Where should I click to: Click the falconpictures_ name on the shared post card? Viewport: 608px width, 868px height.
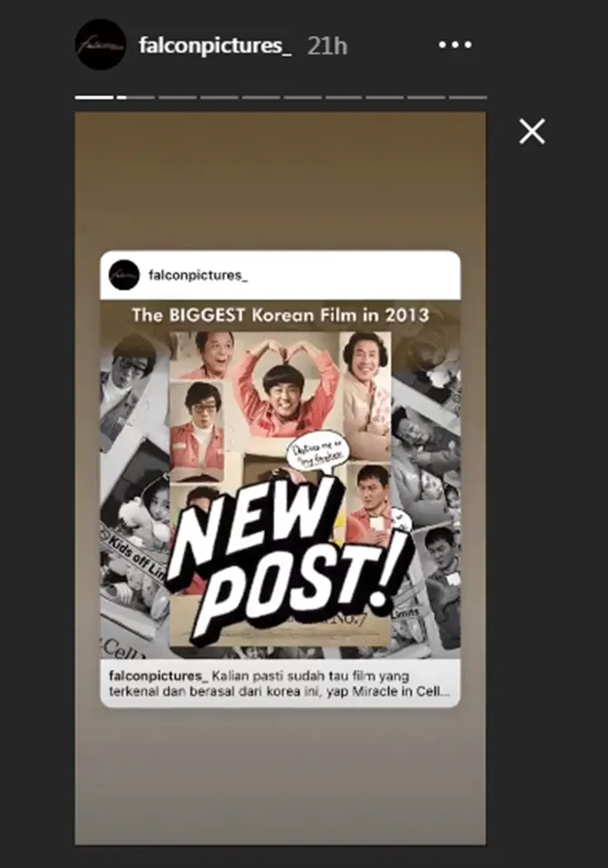(x=198, y=275)
